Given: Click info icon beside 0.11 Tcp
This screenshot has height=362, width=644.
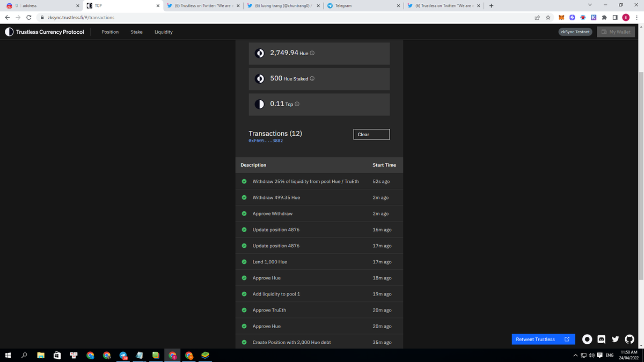Looking at the screenshot, I should coord(297,104).
